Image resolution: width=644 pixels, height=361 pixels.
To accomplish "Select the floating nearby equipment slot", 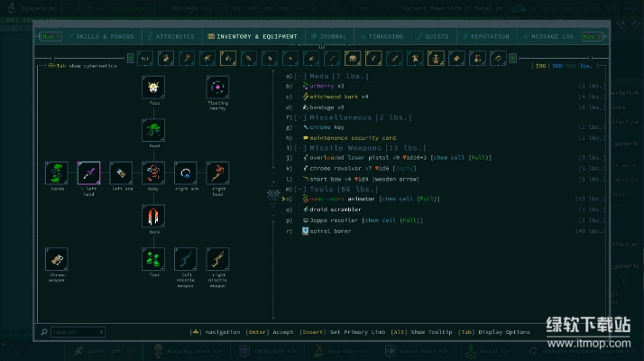I will click(x=217, y=88).
